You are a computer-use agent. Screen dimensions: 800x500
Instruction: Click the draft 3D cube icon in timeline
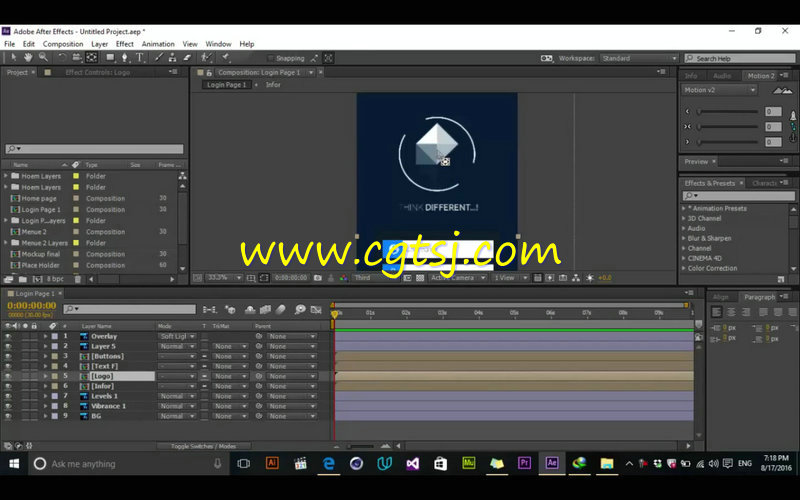(230, 310)
